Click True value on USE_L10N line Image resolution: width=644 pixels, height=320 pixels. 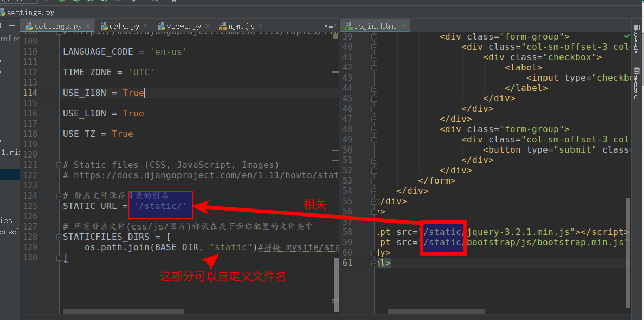133,114
